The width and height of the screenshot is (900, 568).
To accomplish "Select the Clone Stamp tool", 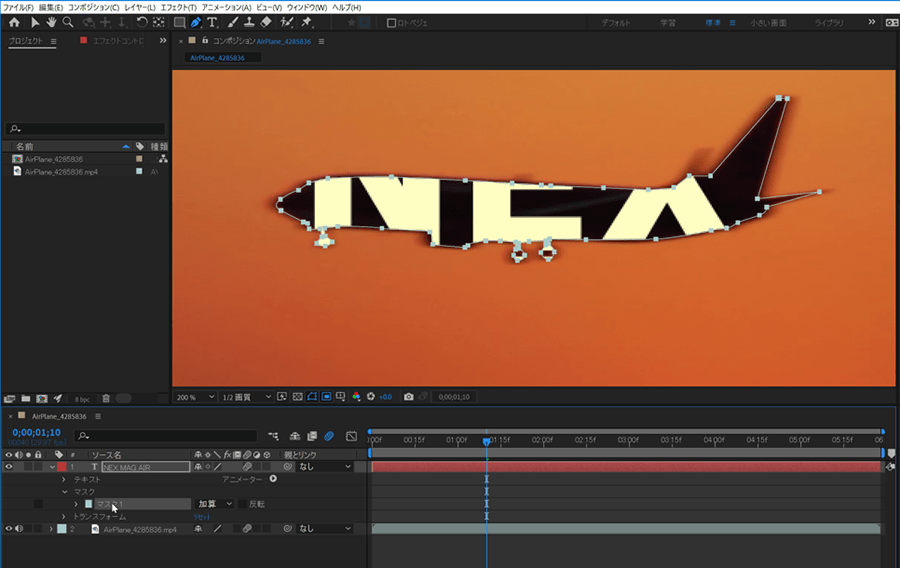I will tap(248, 22).
